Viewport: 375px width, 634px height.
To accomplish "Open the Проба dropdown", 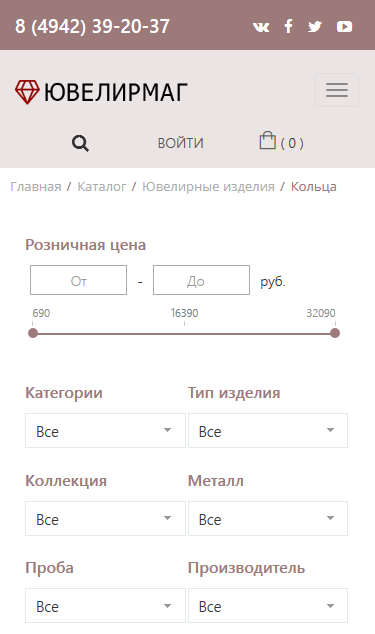I will point(105,606).
